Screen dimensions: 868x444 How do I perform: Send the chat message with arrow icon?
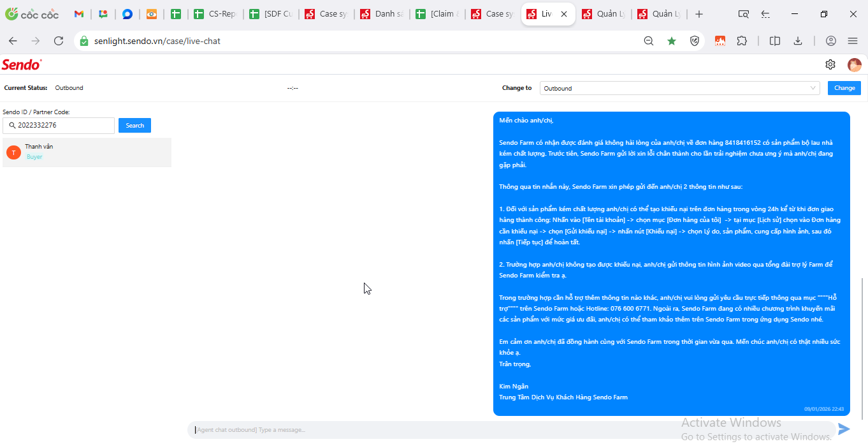coord(844,429)
